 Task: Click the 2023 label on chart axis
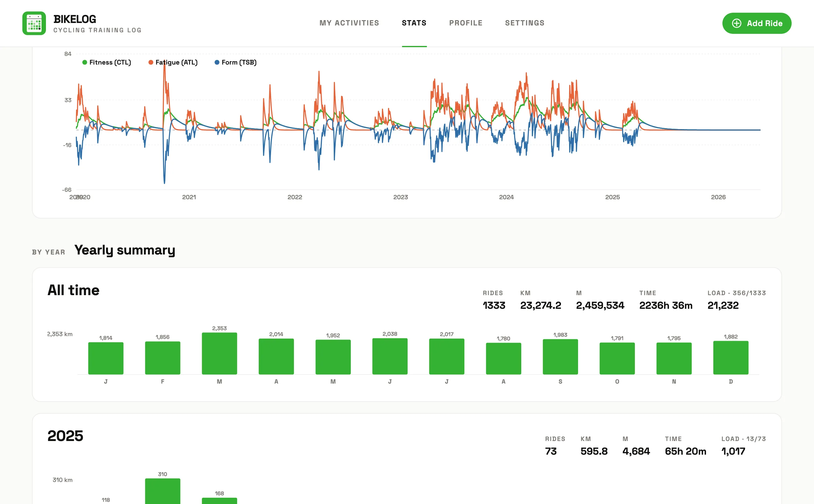[400, 197]
